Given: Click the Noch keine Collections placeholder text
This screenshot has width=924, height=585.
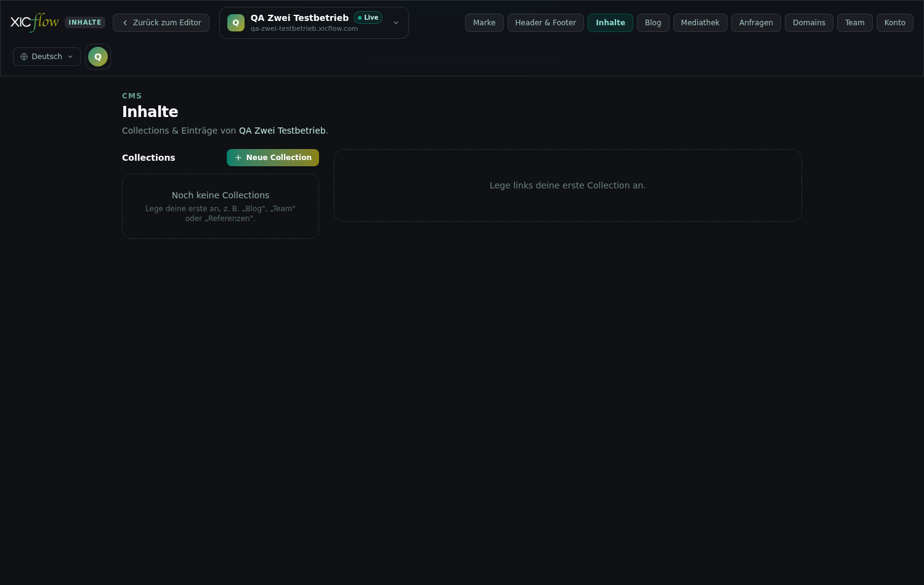Looking at the screenshot, I should [221, 195].
